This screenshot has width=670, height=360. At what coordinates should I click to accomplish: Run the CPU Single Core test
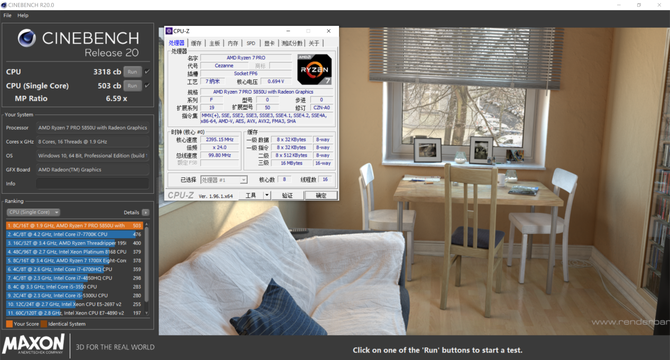(x=132, y=86)
